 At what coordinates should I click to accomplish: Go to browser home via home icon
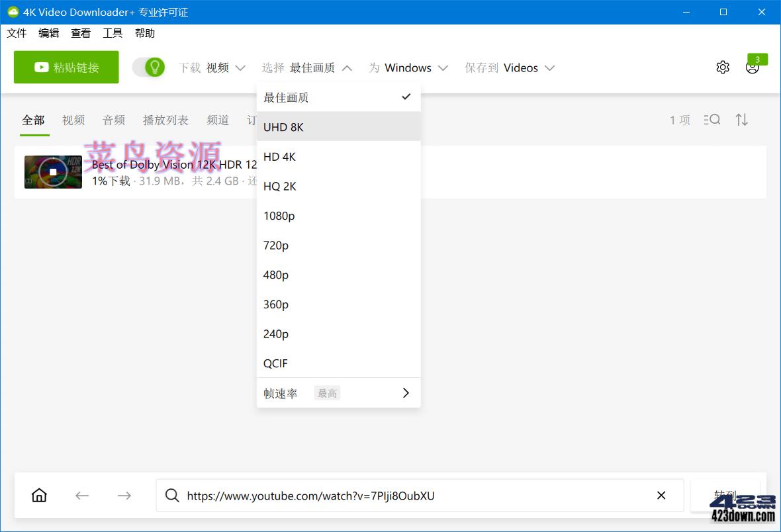click(x=39, y=495)
